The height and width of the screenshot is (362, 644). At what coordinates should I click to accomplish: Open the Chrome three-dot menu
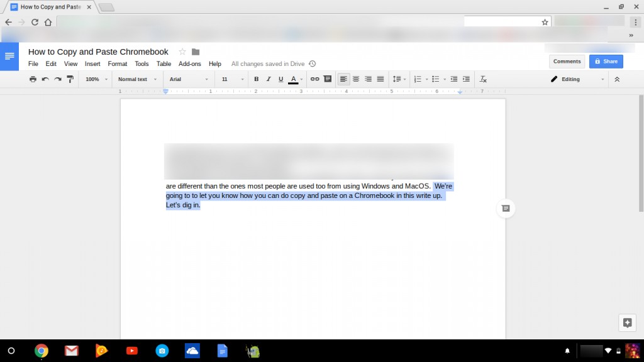click(x=635, y=22)
